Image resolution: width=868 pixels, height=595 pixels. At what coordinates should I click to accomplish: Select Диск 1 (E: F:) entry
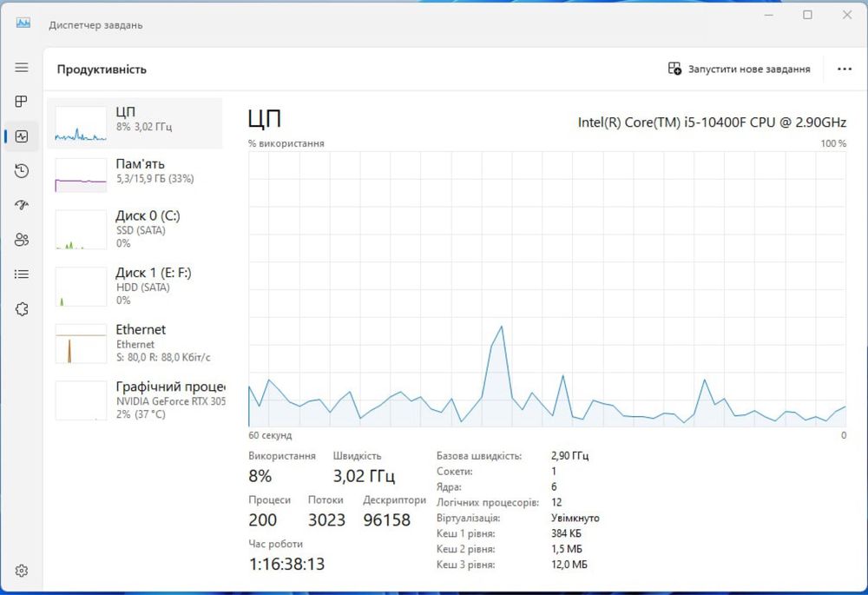pos(135,287)
